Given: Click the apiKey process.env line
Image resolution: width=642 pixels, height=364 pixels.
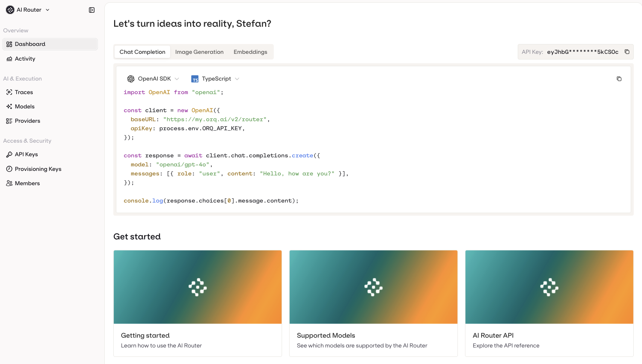Looking at the screenshot, I should click(x=188, y=128).
